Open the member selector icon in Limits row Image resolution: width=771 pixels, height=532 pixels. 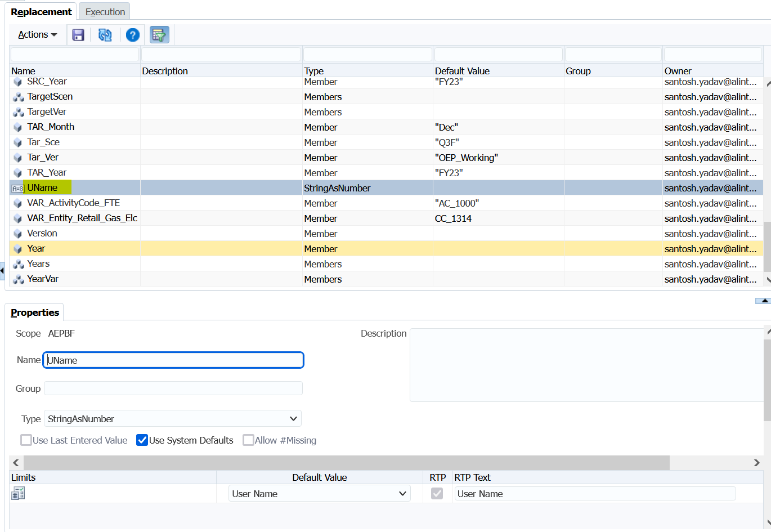[x=17, y=493]
